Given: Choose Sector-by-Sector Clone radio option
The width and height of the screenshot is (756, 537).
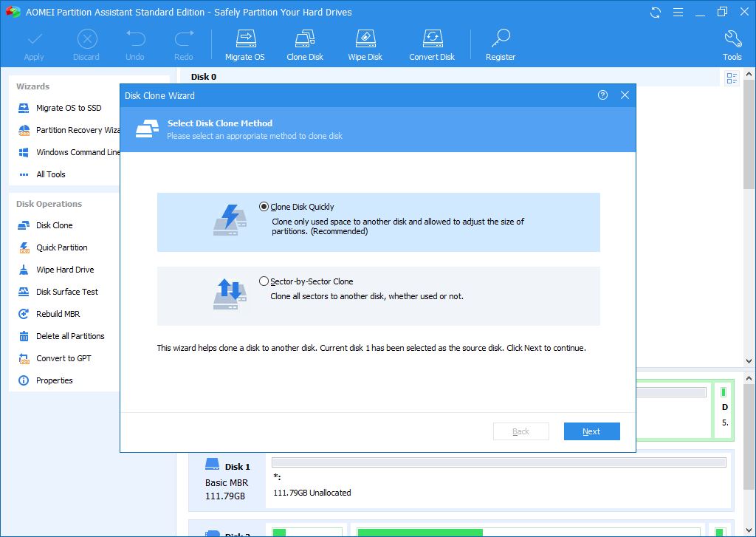Looking at the screenshot, I should (x=264, y=281).
